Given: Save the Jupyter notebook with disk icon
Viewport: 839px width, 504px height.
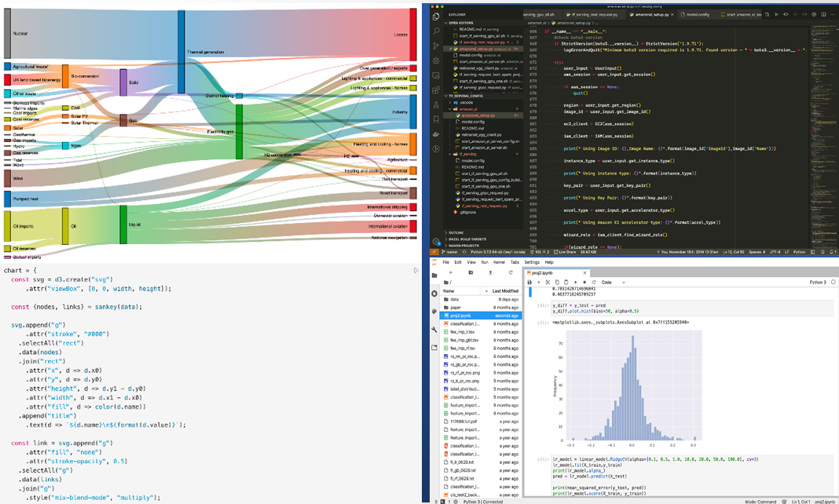Looking at the screenshot, I should point(531,282).
